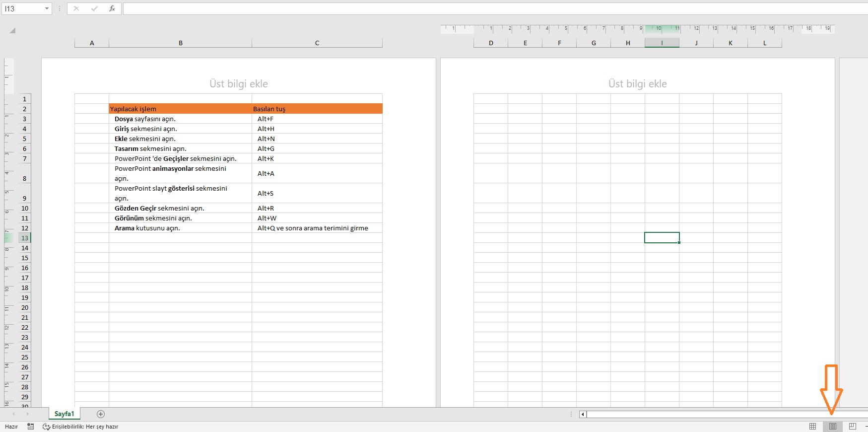Select row 8 header
Viewport: 868px width, 432px height.
click(25, 173)
